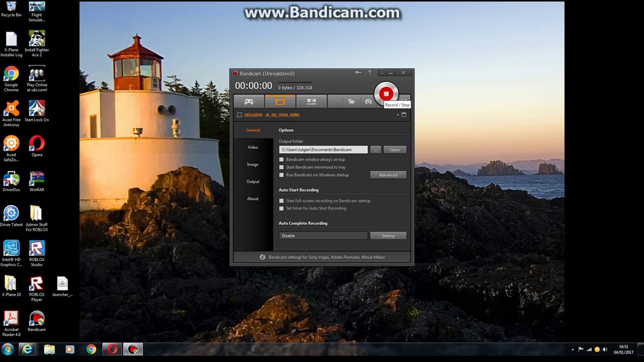Click the volume speaker tray icon
This screenshot has height=362, width=644.
(x=605, y=349)
